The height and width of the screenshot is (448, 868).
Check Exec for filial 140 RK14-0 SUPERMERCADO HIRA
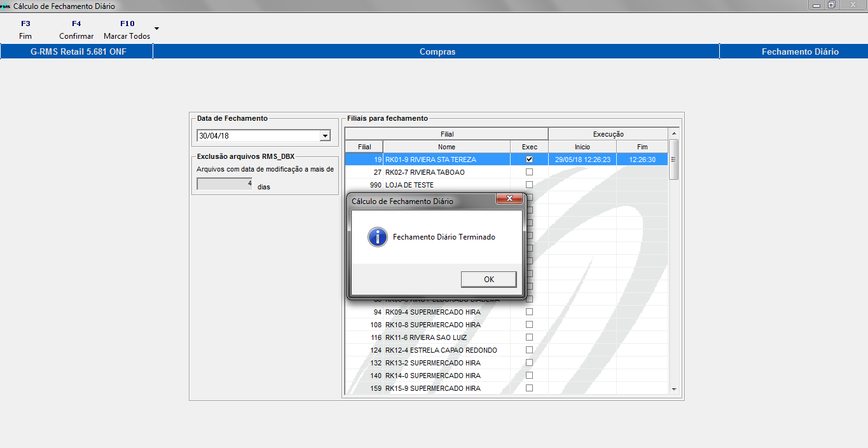(529, 376)
